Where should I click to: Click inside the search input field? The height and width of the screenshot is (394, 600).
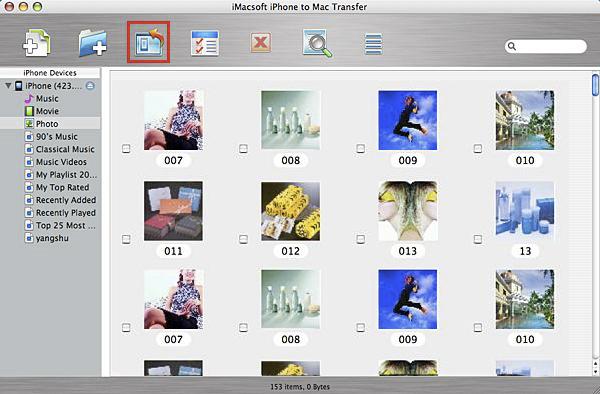point(545,46)
